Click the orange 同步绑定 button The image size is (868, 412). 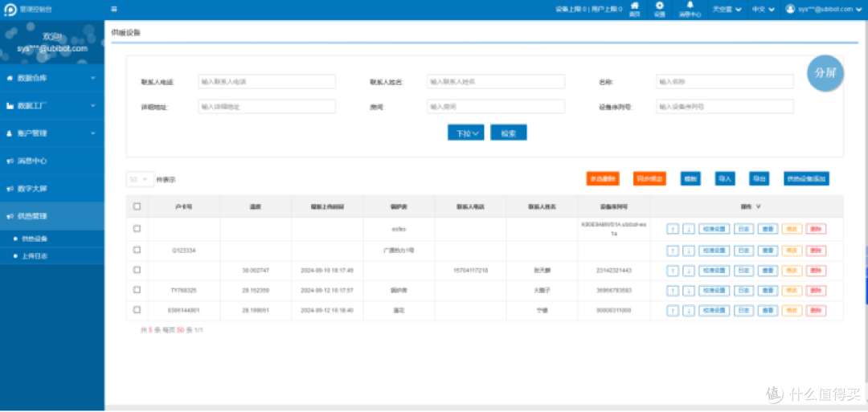pos(649,178)
